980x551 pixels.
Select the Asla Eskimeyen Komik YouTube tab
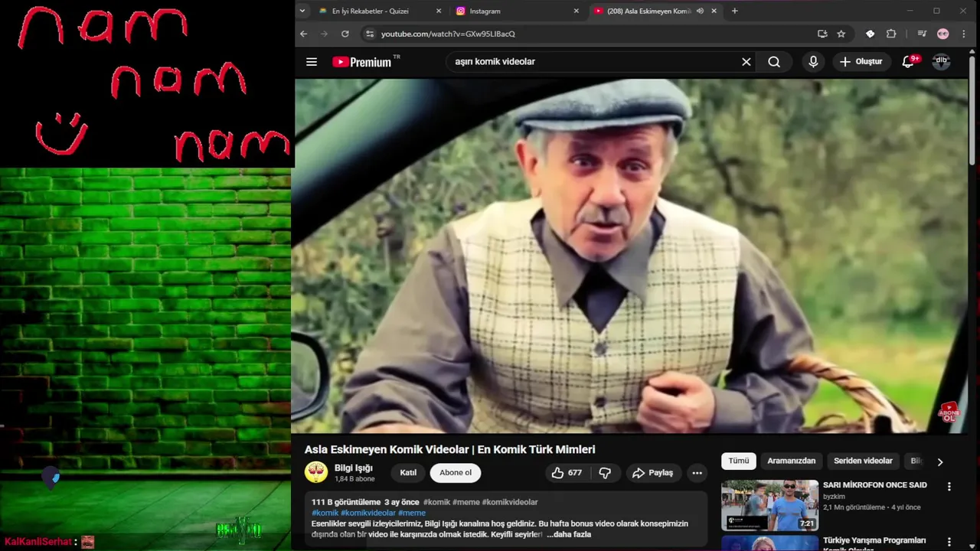click(648, 11)
